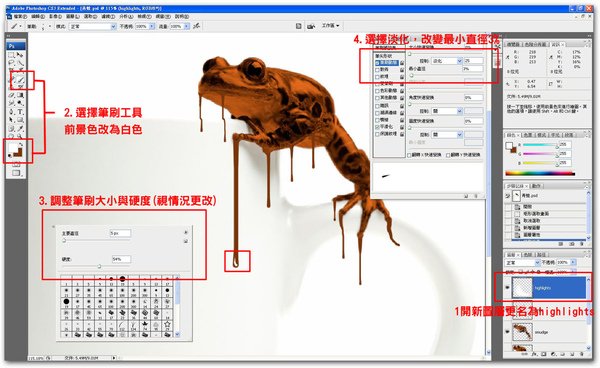Click the main diameter input field
Image resolution: width=600 pixels, height=368 pixels.
[x=120, y=233]
